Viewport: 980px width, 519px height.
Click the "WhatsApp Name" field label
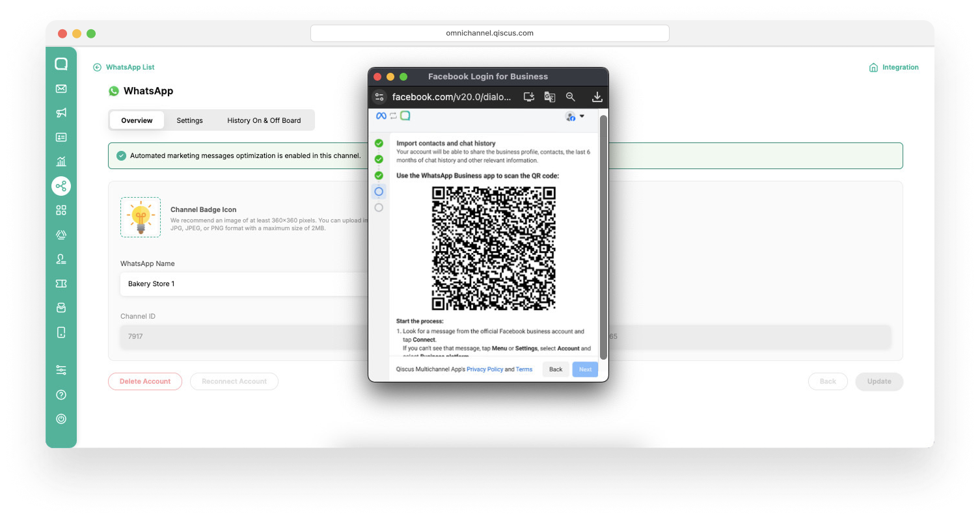pos(148,263)
